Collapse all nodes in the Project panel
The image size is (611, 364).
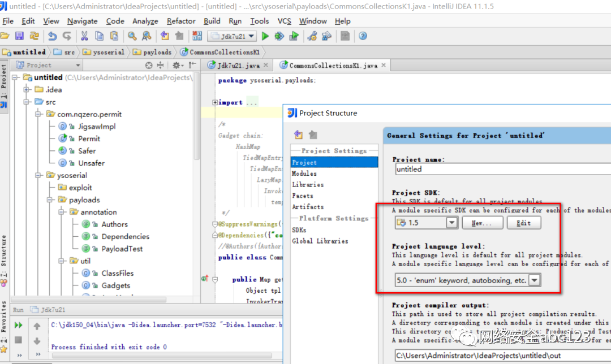(160, 66)
